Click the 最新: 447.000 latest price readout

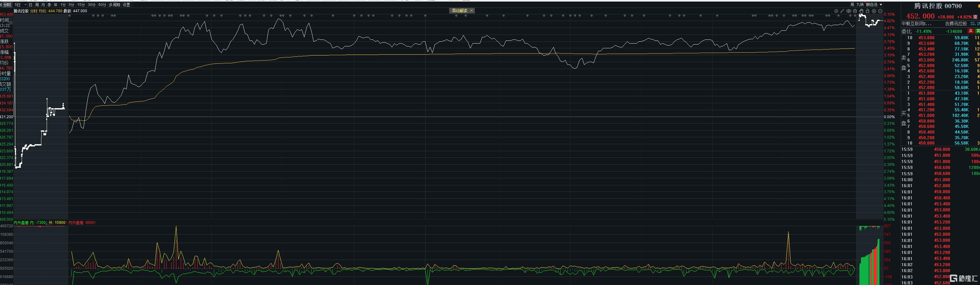coord(75,11)
